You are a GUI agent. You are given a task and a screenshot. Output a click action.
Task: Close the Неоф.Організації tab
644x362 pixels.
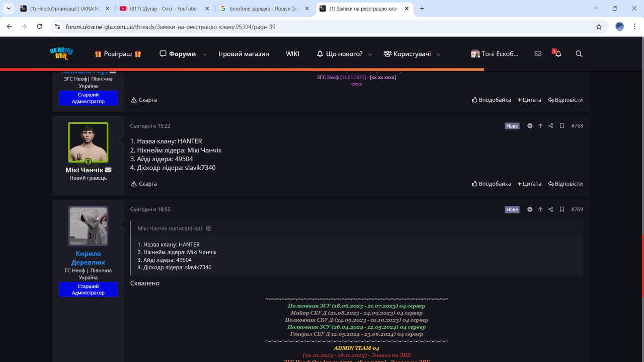coord(107,9)
